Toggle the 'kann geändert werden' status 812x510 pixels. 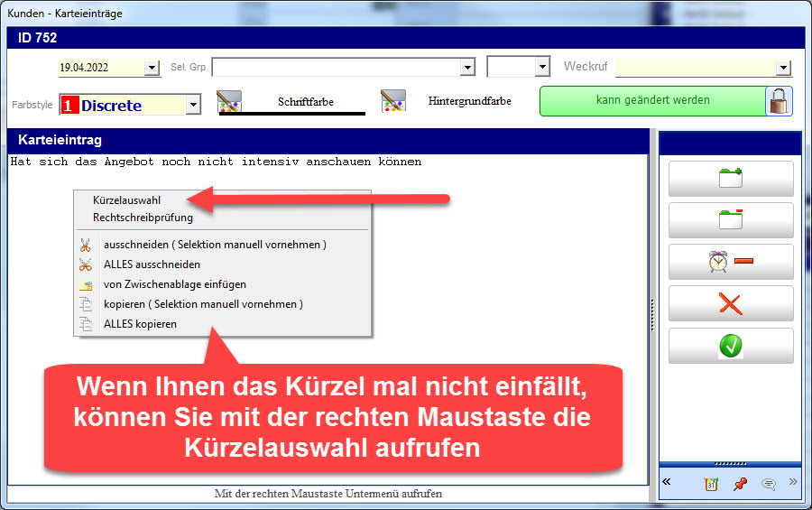pyautogui.click(x=652, y=101)
